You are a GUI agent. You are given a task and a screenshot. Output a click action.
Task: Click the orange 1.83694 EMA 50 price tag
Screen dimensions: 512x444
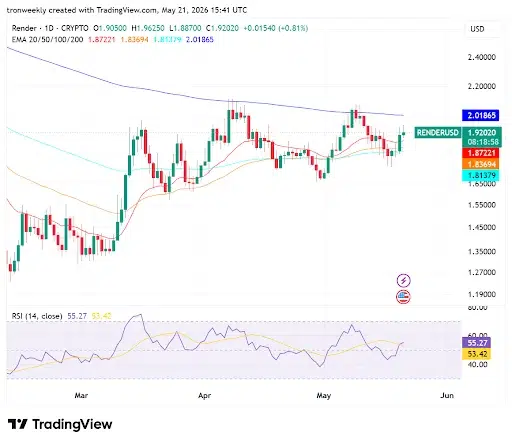[480, 164]
